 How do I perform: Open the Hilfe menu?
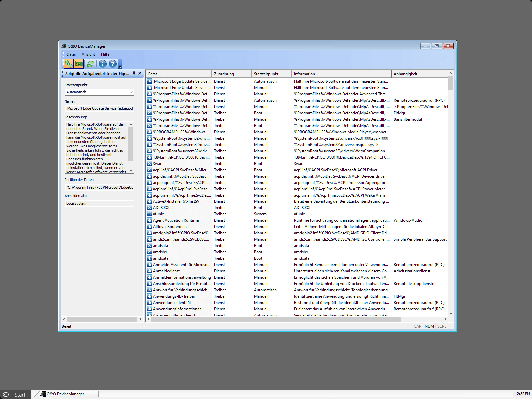tap(105, 54)
